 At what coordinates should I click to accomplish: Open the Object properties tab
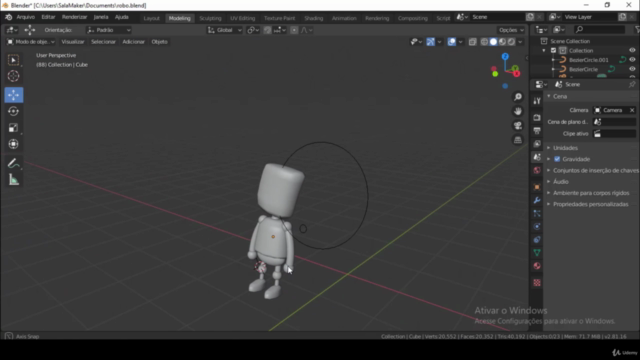537,187
